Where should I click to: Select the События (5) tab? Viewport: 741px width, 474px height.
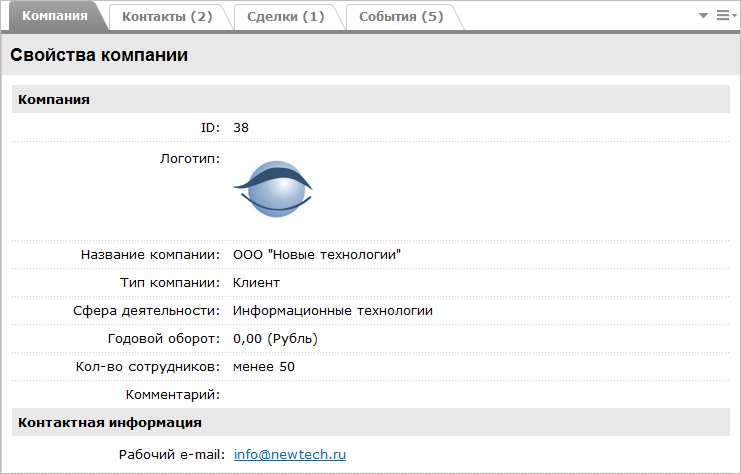tap(400, 17)
